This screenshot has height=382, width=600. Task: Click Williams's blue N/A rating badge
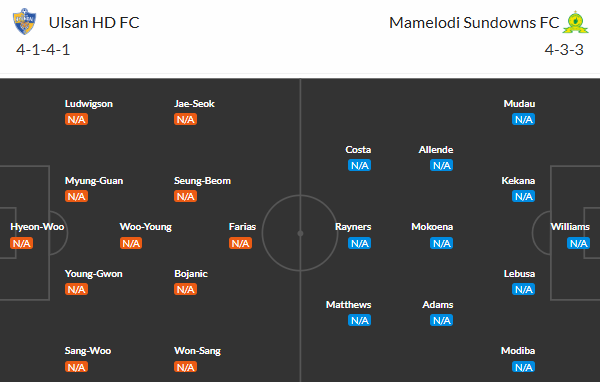click(578, 243)
